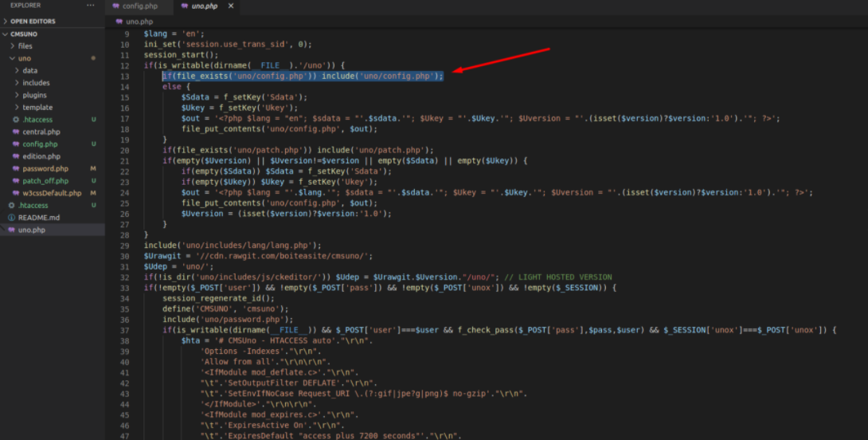Collapse the uno folder

pyautogui.click(x=24, y=58)
